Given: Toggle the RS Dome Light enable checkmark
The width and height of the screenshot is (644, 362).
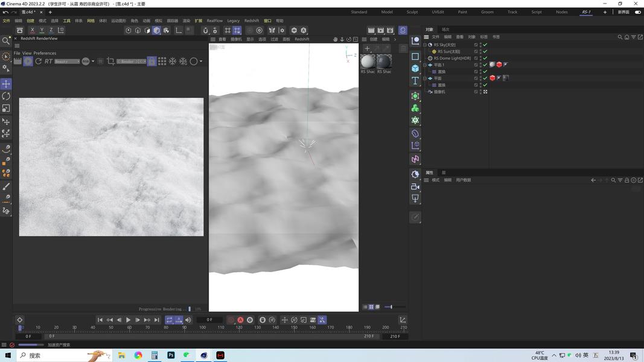Looking at the screenshot, I should point(485,59).
